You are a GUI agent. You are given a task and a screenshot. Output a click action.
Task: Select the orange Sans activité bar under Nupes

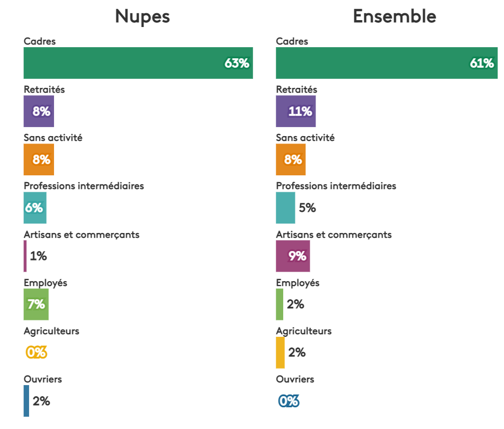(x=39, y=159)
